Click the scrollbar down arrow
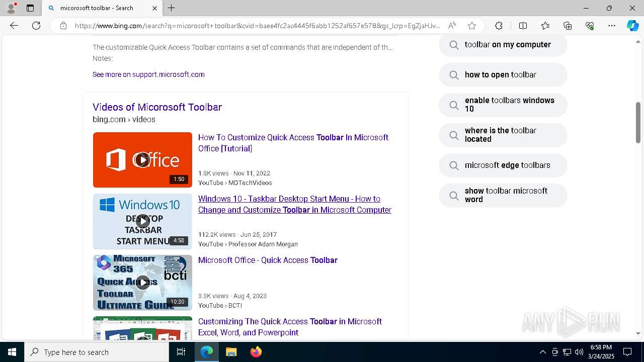This screenshot has height=362, width=644. point(638,333)
